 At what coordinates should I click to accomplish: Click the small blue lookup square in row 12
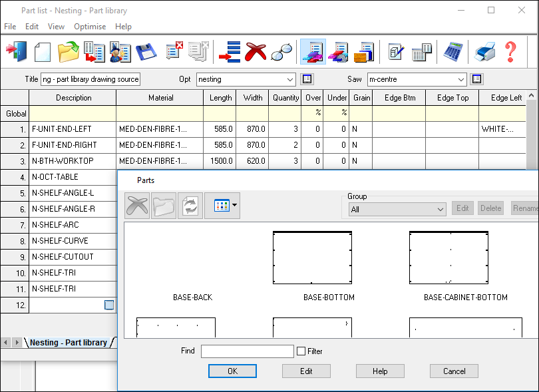pyautogui.click(x=109, y=305)
